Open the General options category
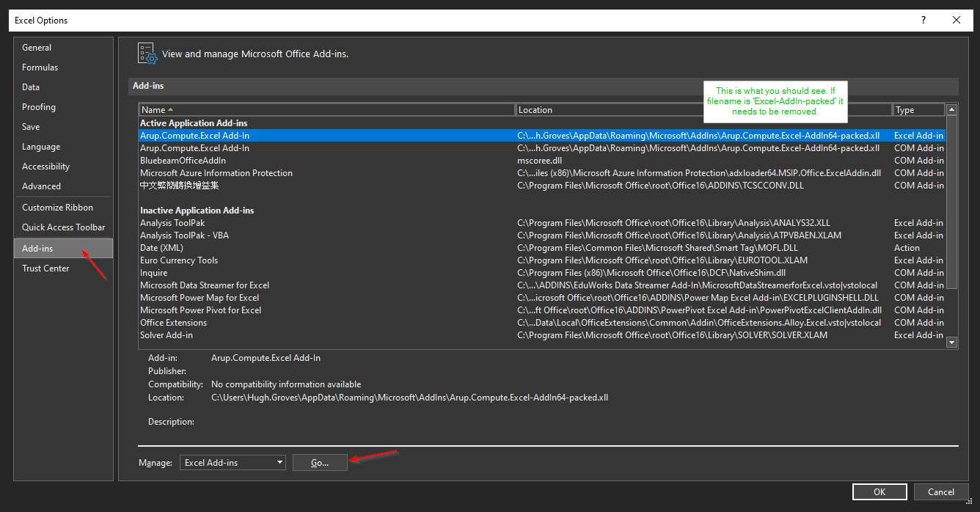 pos(63,48)
